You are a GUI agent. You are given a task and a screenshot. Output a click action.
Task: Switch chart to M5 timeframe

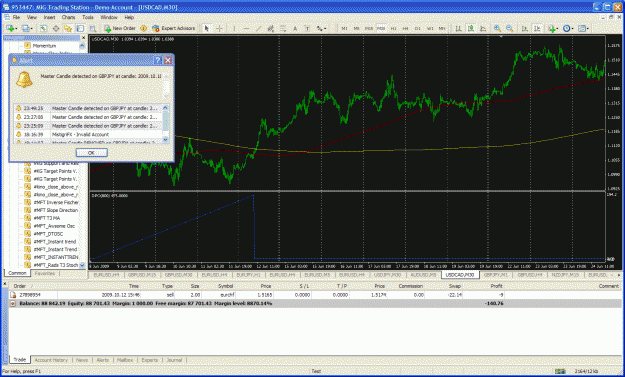356,28
